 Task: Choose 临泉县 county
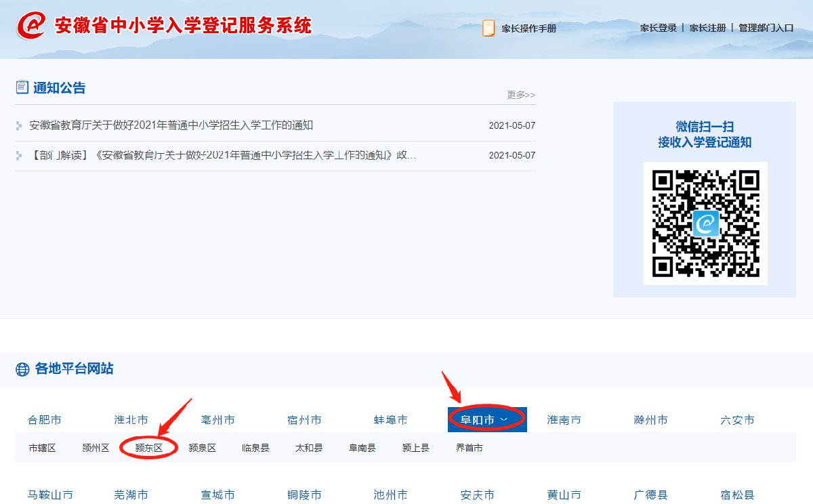pos(255,448)
